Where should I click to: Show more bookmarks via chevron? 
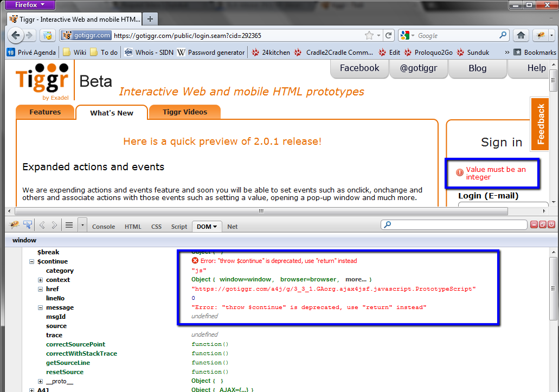click(x=507, y=53)
